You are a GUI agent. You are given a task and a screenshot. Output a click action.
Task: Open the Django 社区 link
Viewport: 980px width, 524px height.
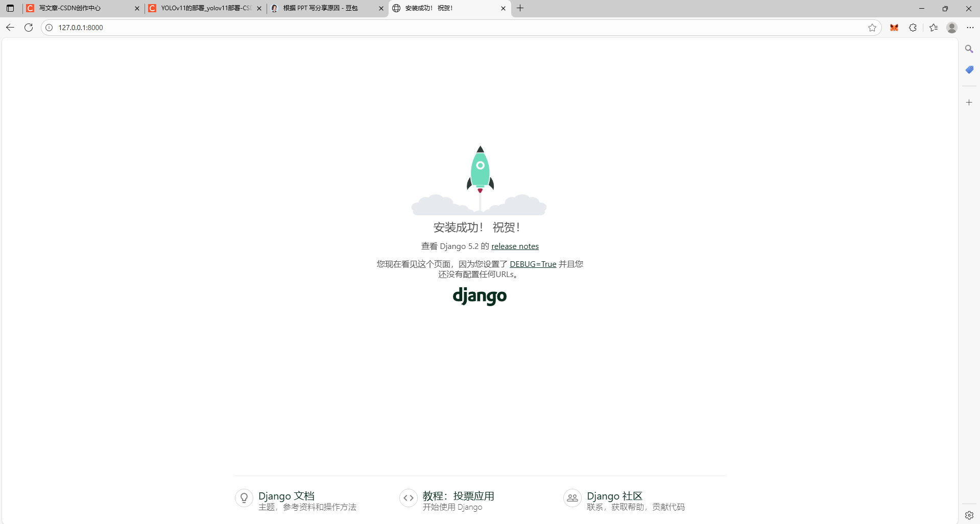[614, 496]
